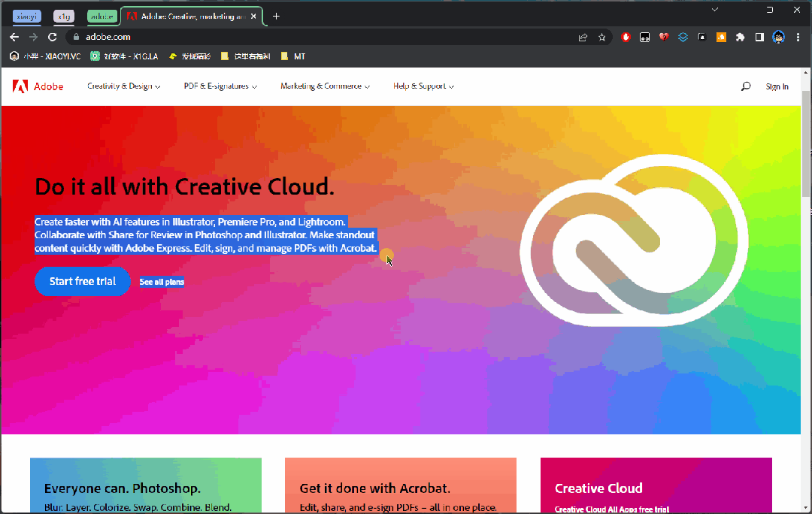Open the browser side panel icon
This screenshot has height=514, width=812.
(759, 37)
